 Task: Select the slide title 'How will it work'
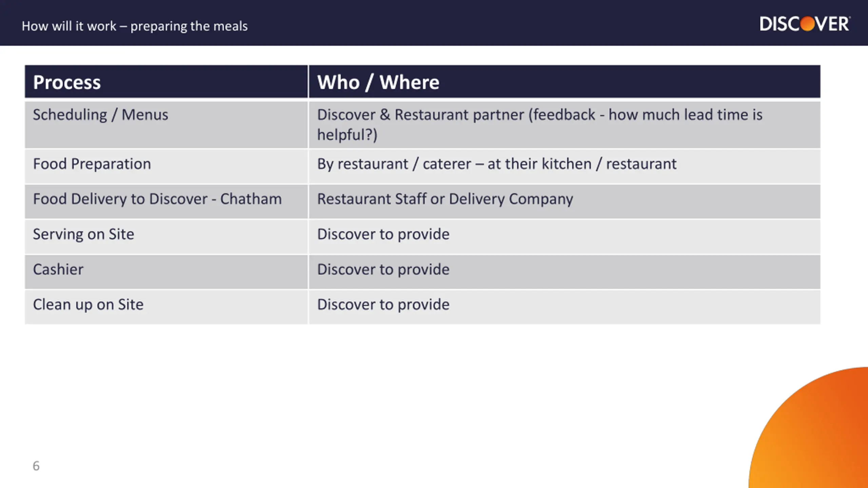click(x=135, y=26)
